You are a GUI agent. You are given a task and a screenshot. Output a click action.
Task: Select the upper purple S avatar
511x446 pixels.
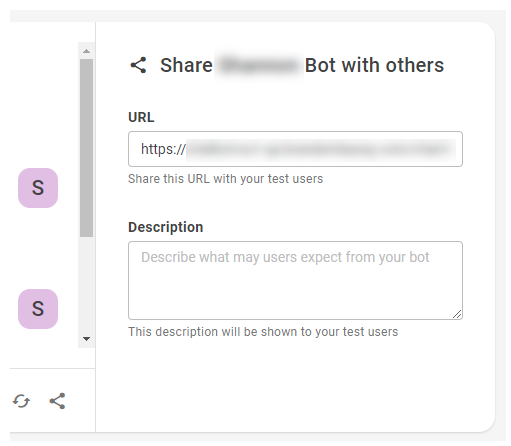(38, 188)
